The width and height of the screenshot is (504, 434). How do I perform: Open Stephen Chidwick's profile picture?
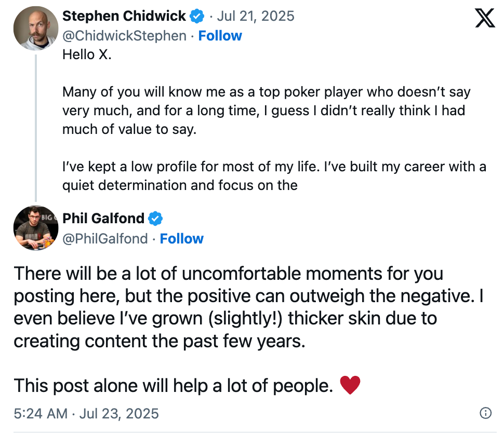(x=36, y=28)
